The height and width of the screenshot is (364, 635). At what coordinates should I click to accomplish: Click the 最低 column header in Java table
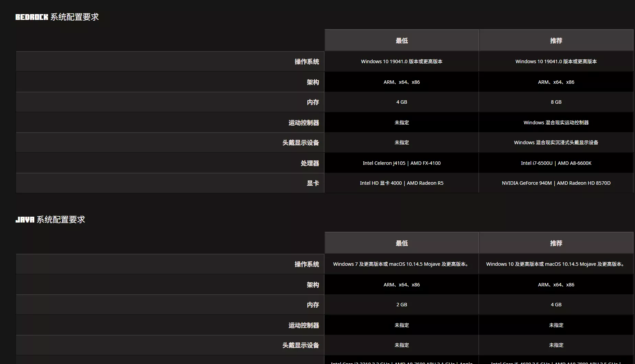pyautogui.click(x=401, y=243)
